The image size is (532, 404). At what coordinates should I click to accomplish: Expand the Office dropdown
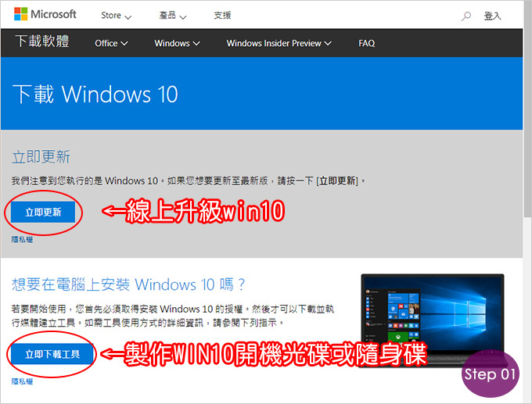tap(111, 44)
